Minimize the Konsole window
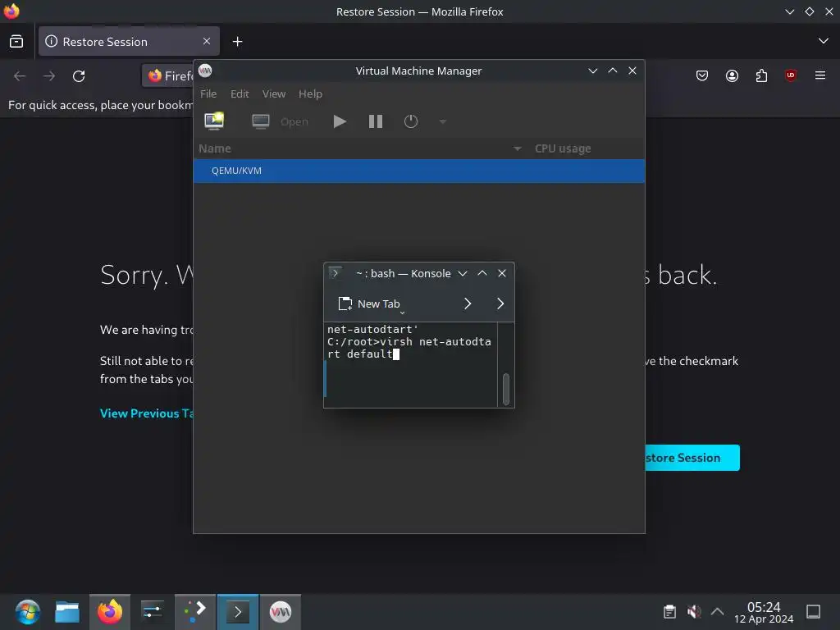The height and width of the screenshot is (630, 840). click(463, 273)
